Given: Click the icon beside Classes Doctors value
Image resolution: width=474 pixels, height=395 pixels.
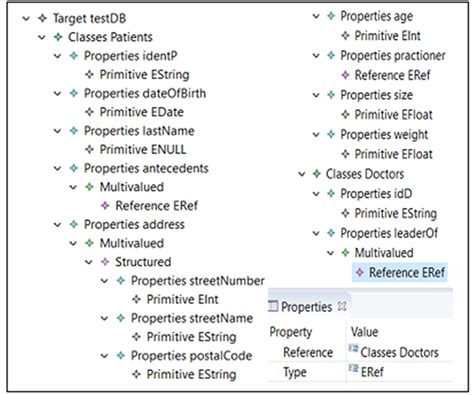Looking at the screenshot, I should pyautogui.click(x=353, y=349).
